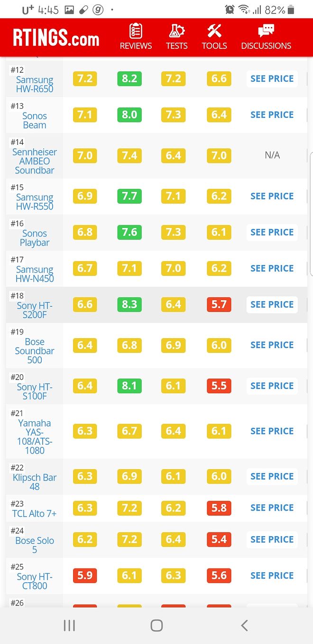Open Android recent apps icon
The image size is (313, 644).
tap(69, 625)
